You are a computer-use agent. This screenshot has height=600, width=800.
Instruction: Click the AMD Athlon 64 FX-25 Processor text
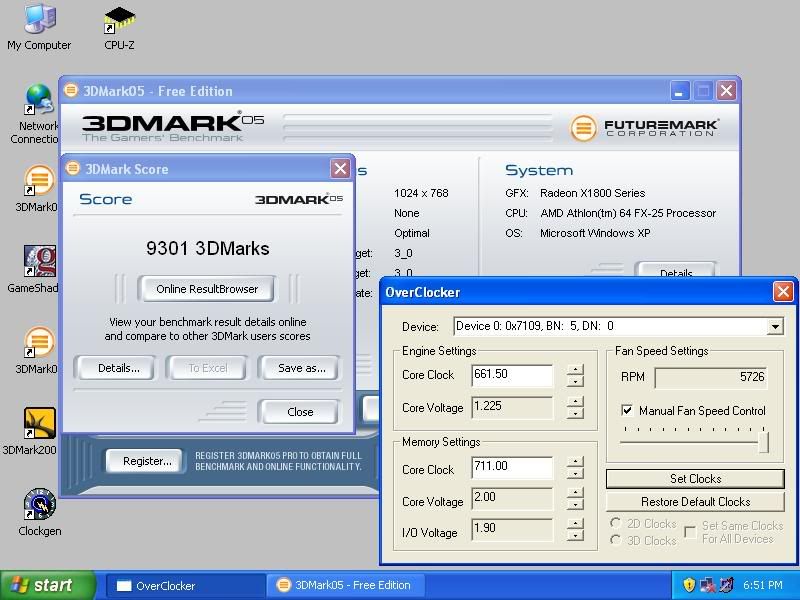pos(628,213)
